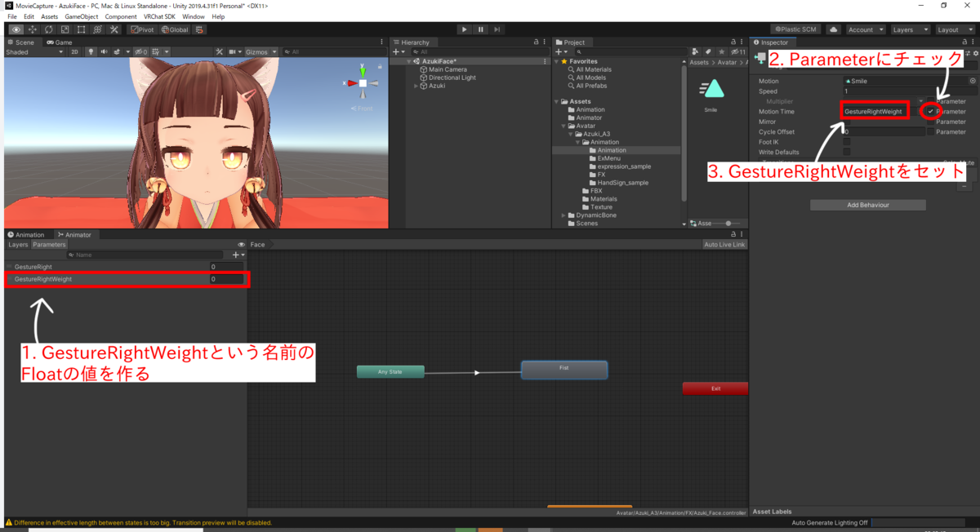
Task: Open Project create plus dropdown
Action: [561, 51]
